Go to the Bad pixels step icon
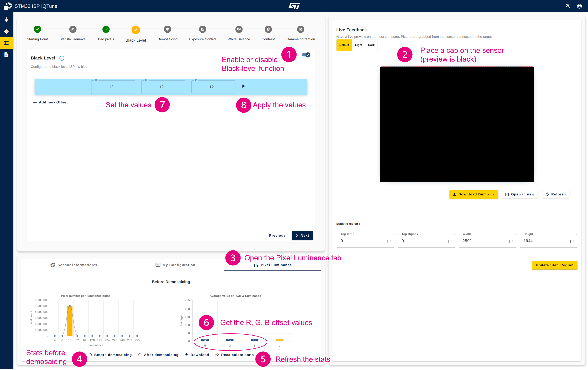588x370 pixels. (x=106, y=29)
